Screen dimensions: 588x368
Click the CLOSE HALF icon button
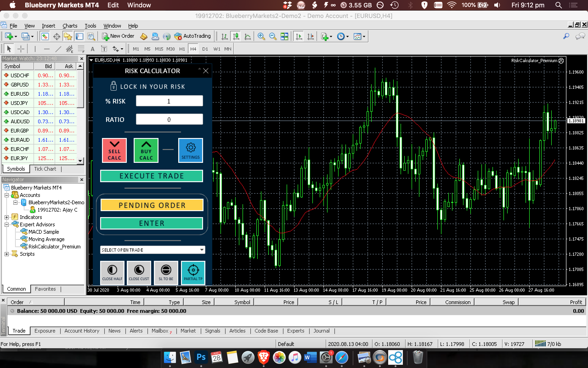click(112, 273)
